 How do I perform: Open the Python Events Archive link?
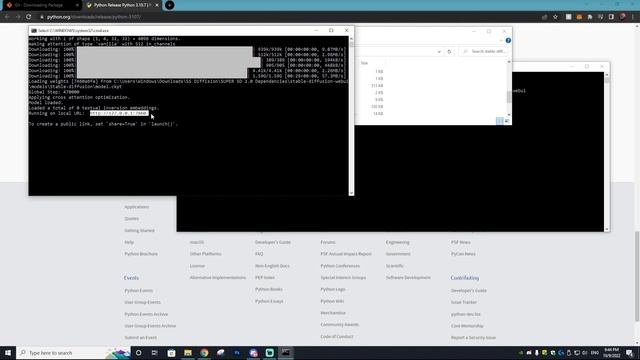coord(146,314)
